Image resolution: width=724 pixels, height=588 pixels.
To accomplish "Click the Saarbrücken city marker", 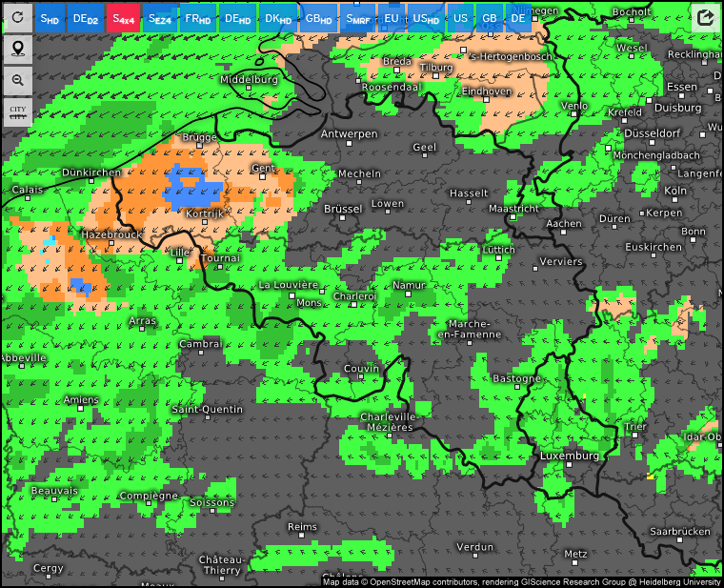I will tap(680, 540).
